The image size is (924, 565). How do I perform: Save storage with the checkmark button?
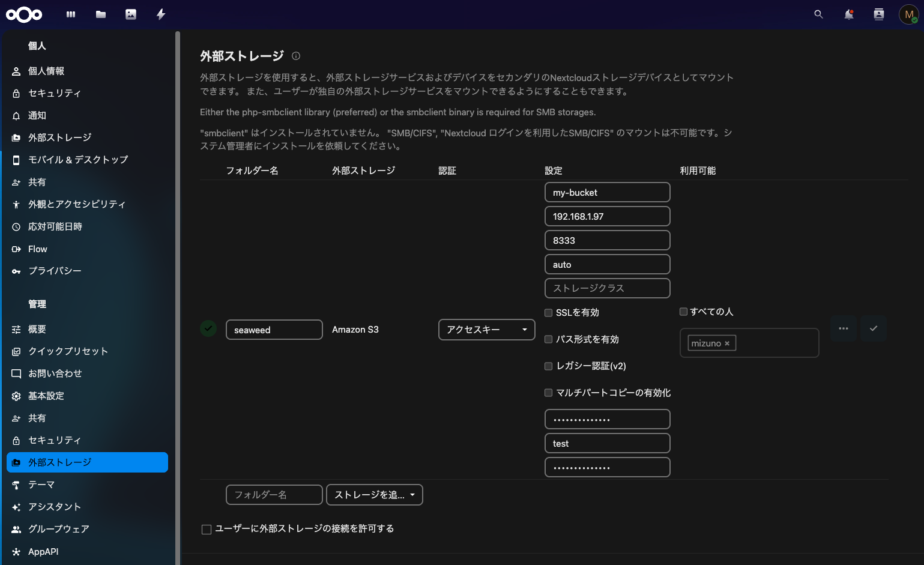pyautogui.click(x=874, y=328)
